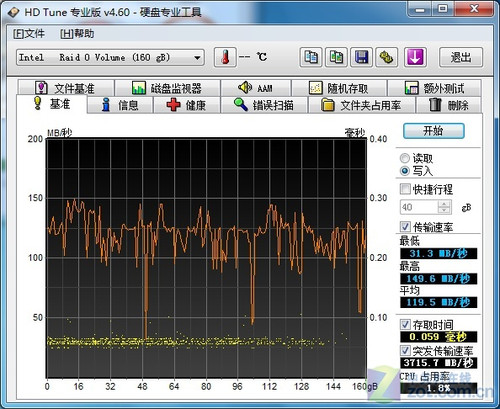Increase the short stroke gB stepper value

coord(444,204)
